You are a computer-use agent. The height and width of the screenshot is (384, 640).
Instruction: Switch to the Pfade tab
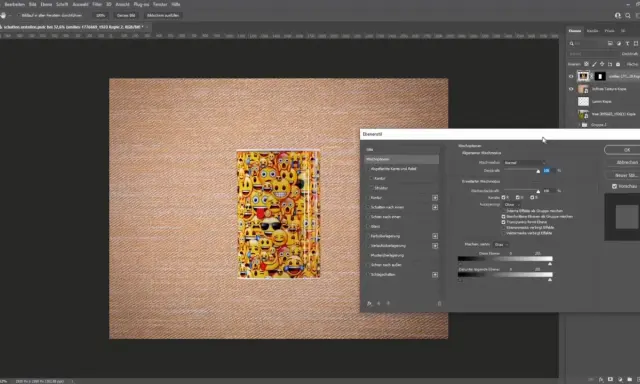point(609,31)
